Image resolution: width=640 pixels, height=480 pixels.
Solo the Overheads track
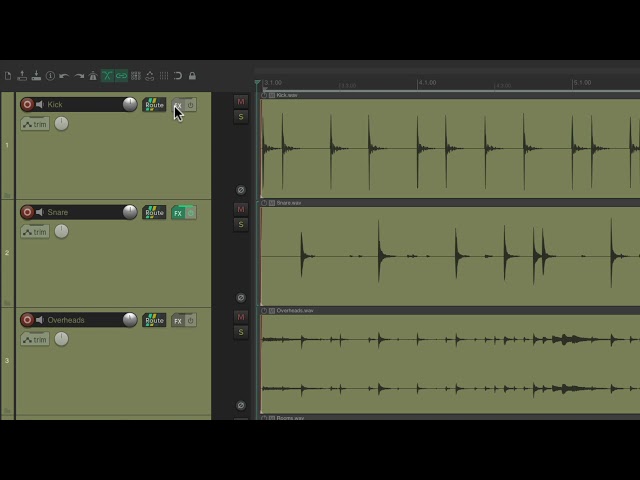coord(241,333)
